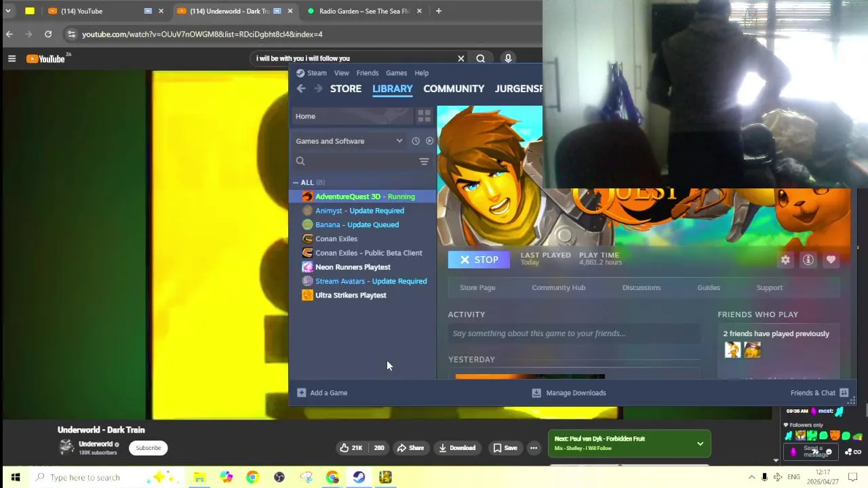Viewport: 868px width, 488px height.
Task: Sort library by recent activity clock icon
Action: coord(416,141)
